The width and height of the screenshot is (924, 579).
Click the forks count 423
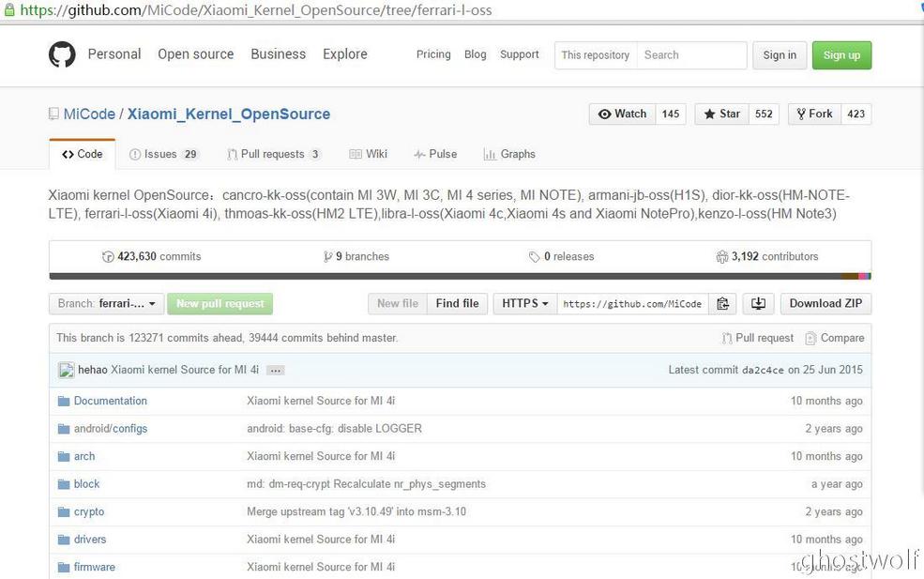(x=856, y=114)
